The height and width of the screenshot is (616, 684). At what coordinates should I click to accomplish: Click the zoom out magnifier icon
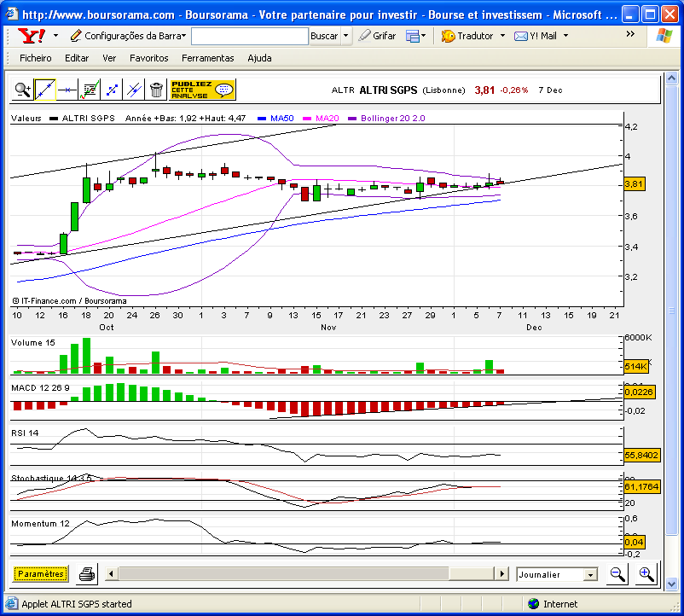(617, 574)
